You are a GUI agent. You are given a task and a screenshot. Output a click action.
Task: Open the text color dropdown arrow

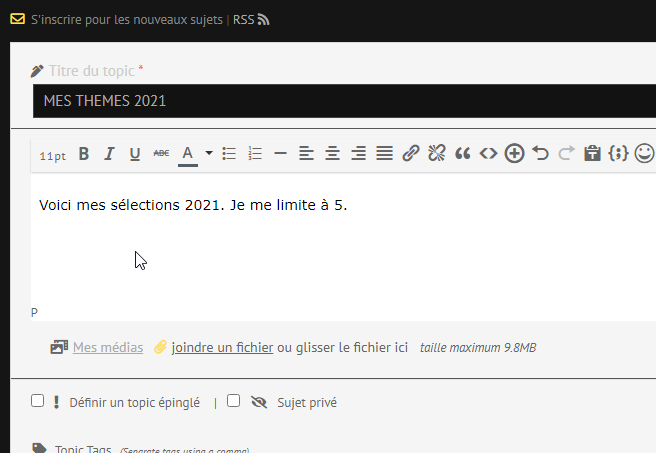coord(208,154)
